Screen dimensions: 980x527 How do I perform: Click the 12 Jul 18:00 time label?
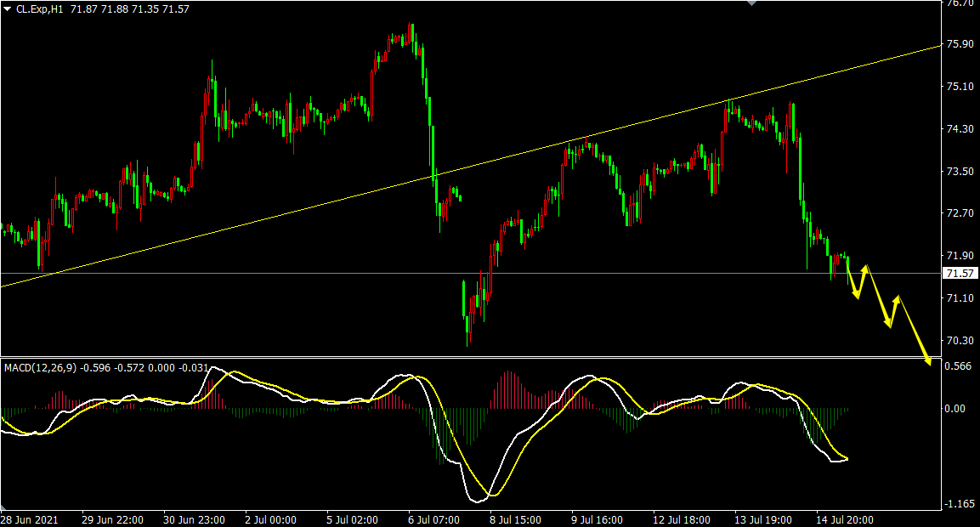[682, 520]
